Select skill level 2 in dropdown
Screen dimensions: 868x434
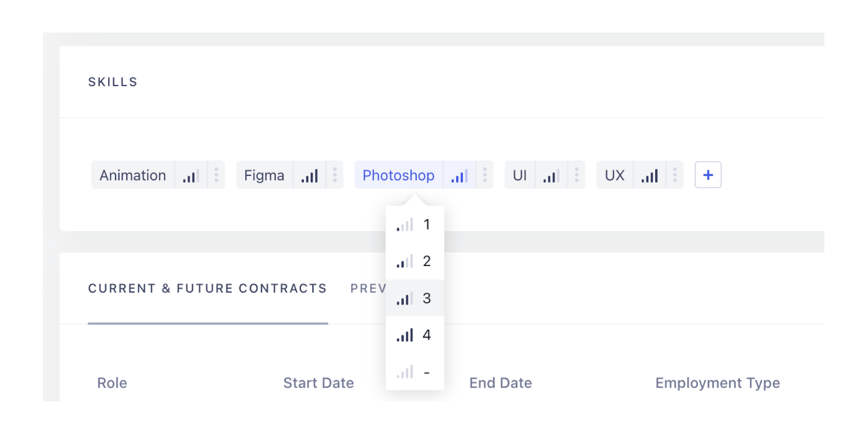point(414,261)
